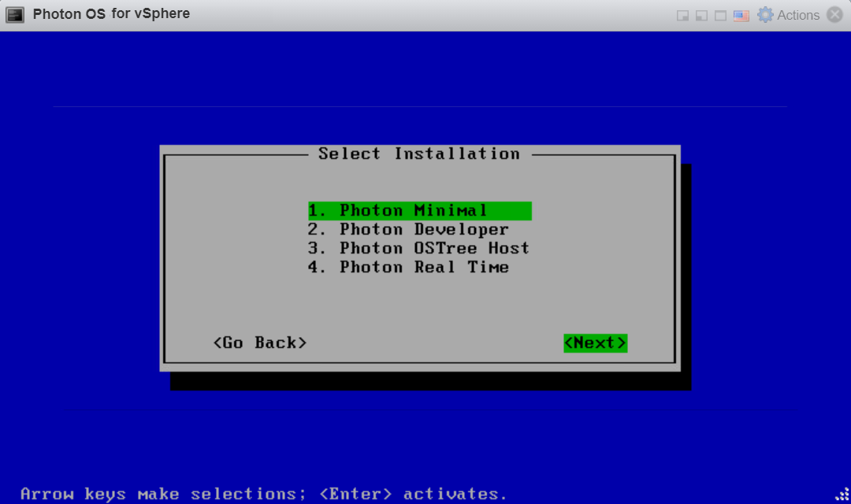
Task: Close the console with the round X
Action: click(834, 15)
